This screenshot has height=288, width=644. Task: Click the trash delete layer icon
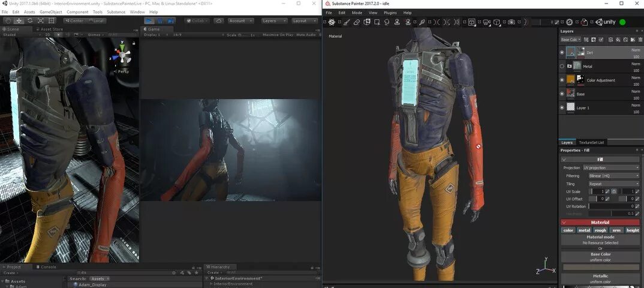[x=640, y=40]
